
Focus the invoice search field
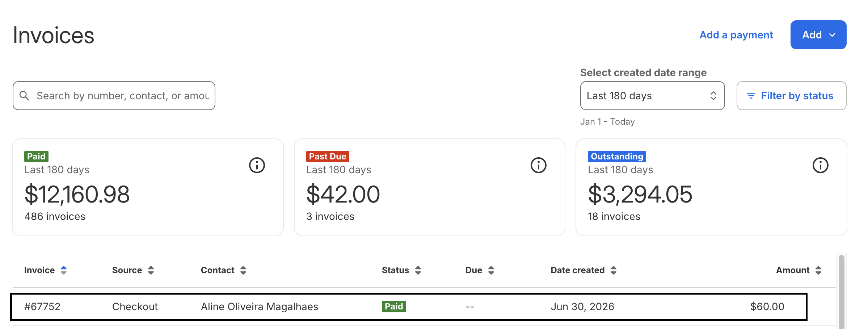[114, 96]
